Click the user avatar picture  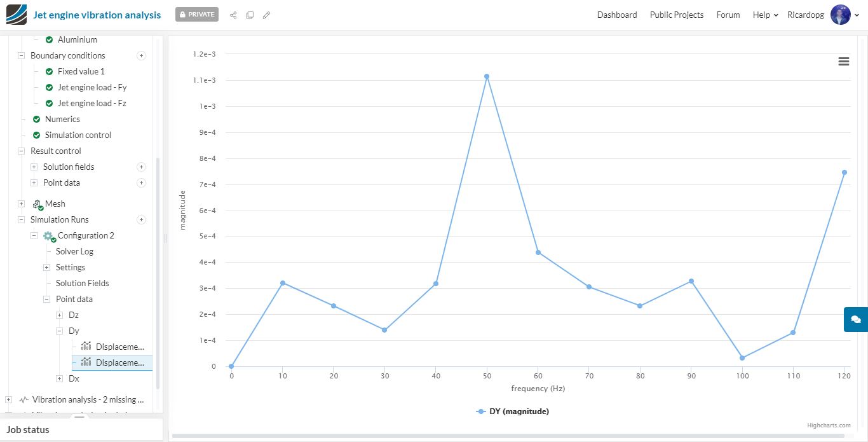coord(840,15)
